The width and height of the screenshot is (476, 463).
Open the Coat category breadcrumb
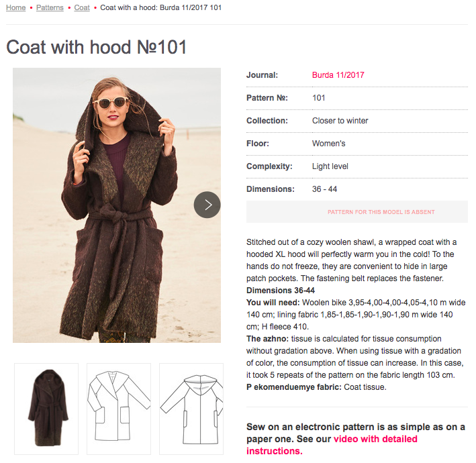click(x=82, y=7)
